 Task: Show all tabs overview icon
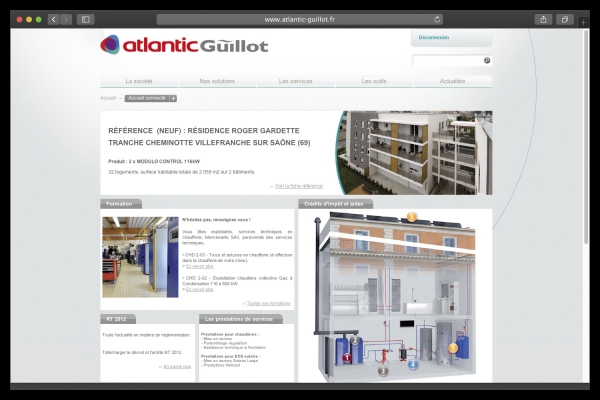564,19
